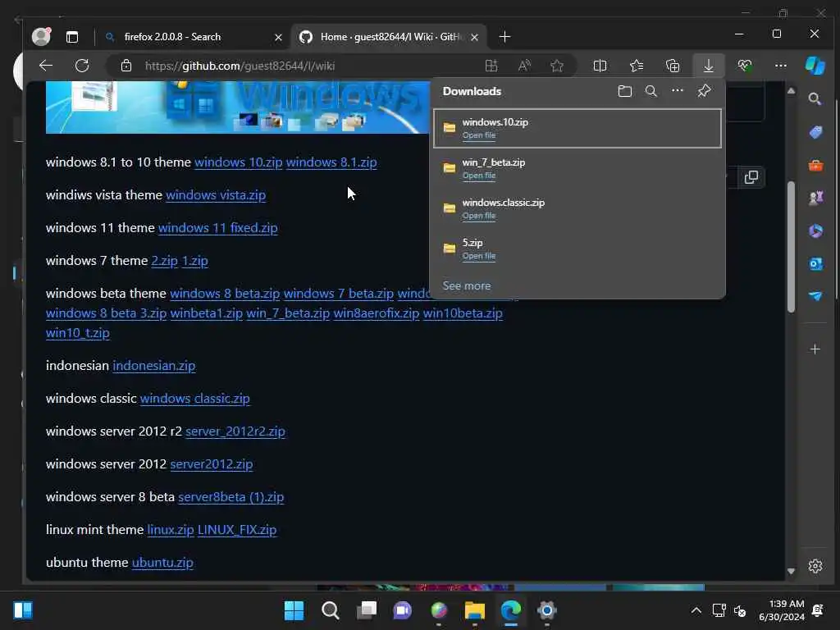The width and height of the screenshot is (840, 630).
Task: Open Games chess icon in sidebar
Action: click(x=815, y=199)
